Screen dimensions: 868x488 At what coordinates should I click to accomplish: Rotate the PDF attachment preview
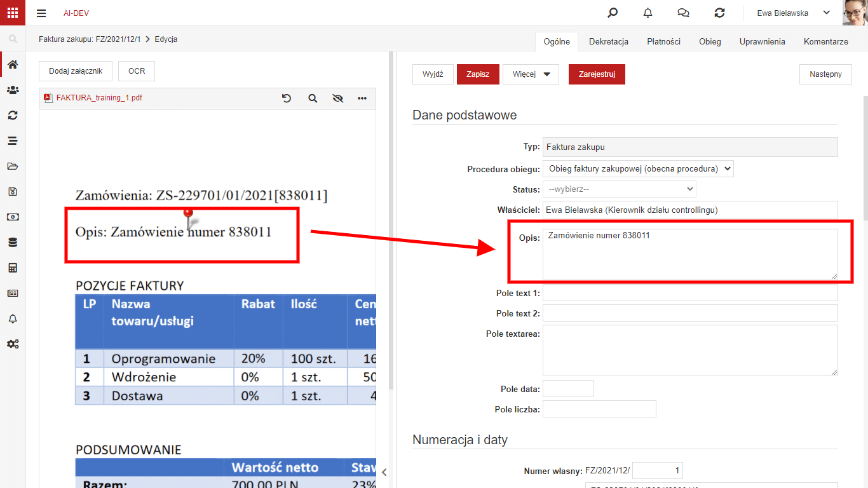point(287,98)
